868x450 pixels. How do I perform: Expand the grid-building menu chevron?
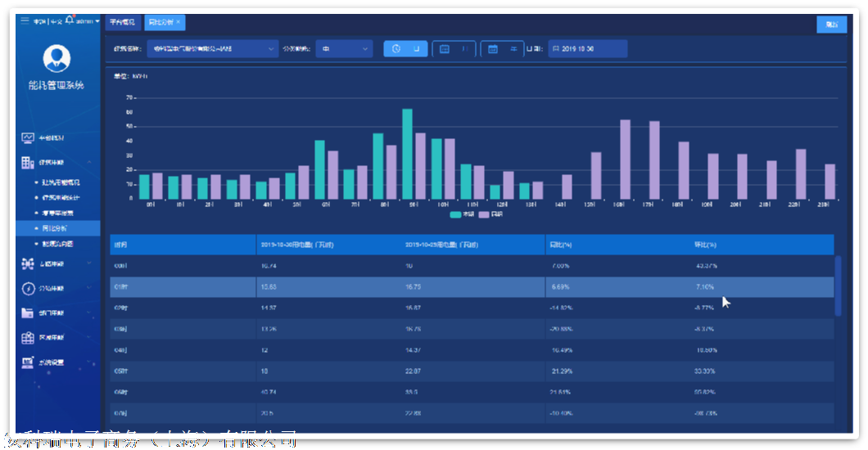point(89,337)
